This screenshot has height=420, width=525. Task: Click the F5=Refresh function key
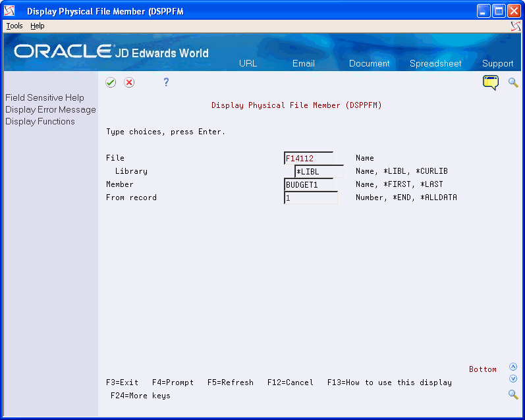tap(231, 382)
